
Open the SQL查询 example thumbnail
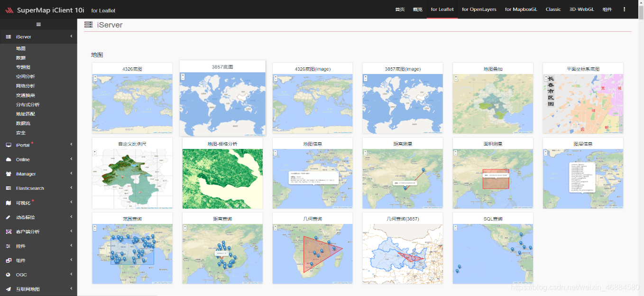[x=493, y=248]
